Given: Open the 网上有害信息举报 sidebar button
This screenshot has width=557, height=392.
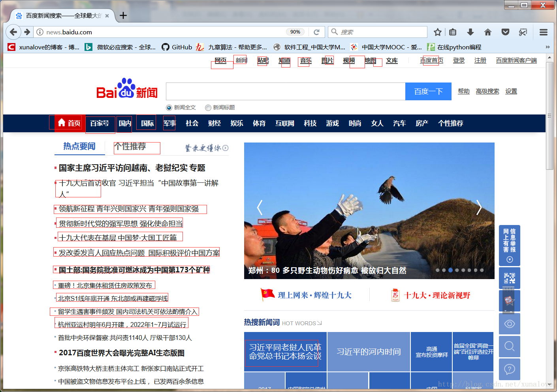Looking at the screenshot, I should (510, 245).
